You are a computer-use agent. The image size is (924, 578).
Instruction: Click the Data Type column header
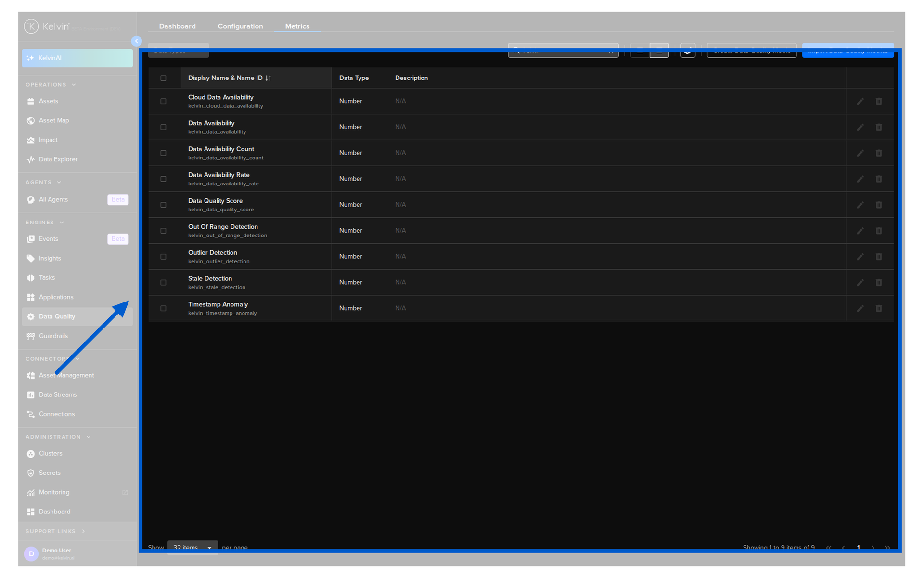(x=354, y=78)
